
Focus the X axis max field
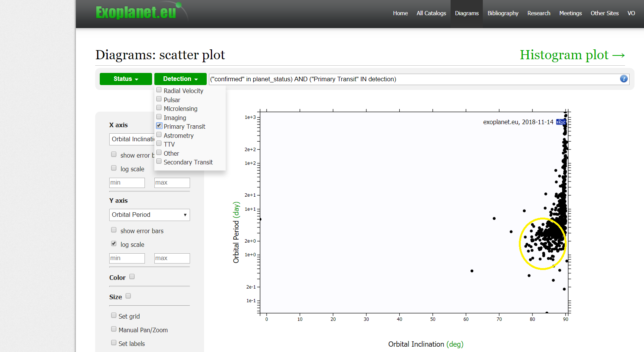coord(172,183)
